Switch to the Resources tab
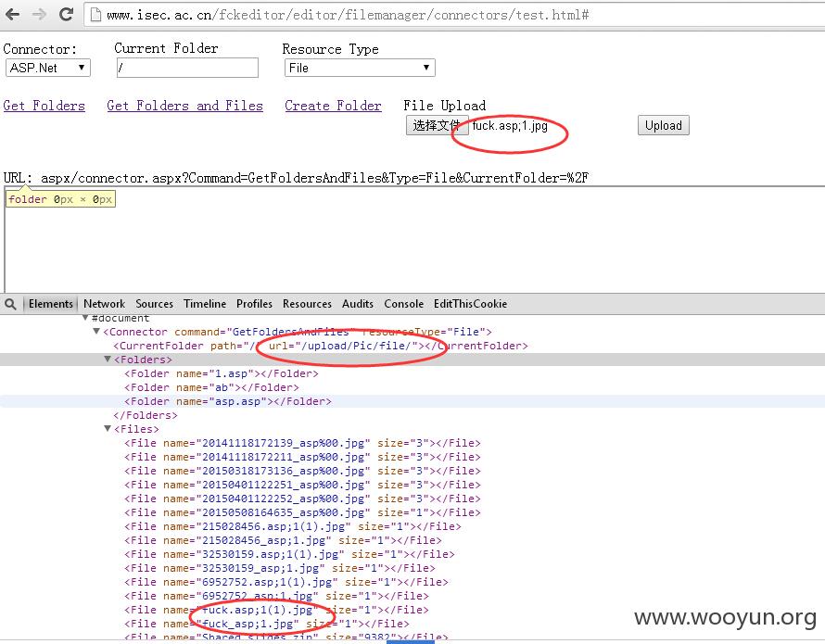 coord(307,304)
